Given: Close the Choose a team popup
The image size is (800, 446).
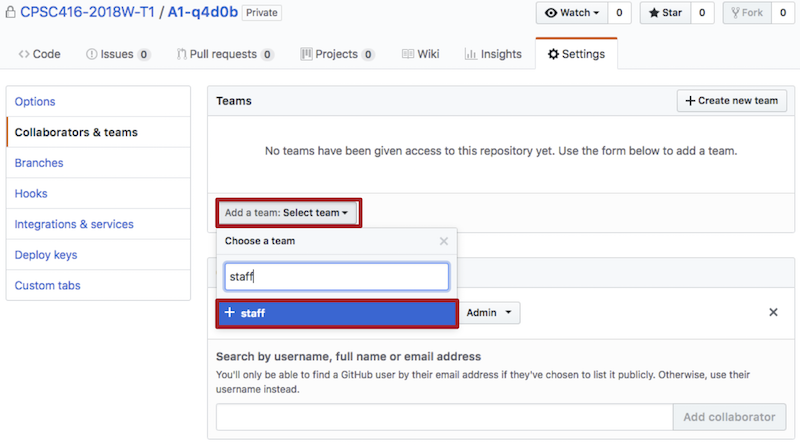Looking at the screenshot, I should 444,241.
